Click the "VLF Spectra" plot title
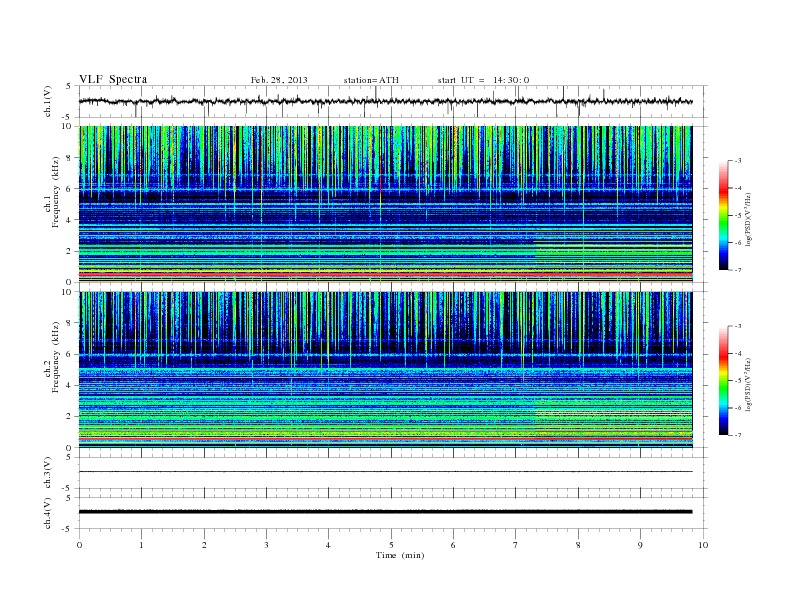 (x=113, y=79)
